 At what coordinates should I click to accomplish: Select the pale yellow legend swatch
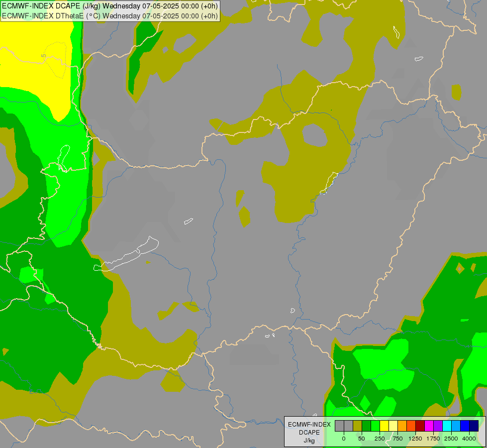point(393,426)
